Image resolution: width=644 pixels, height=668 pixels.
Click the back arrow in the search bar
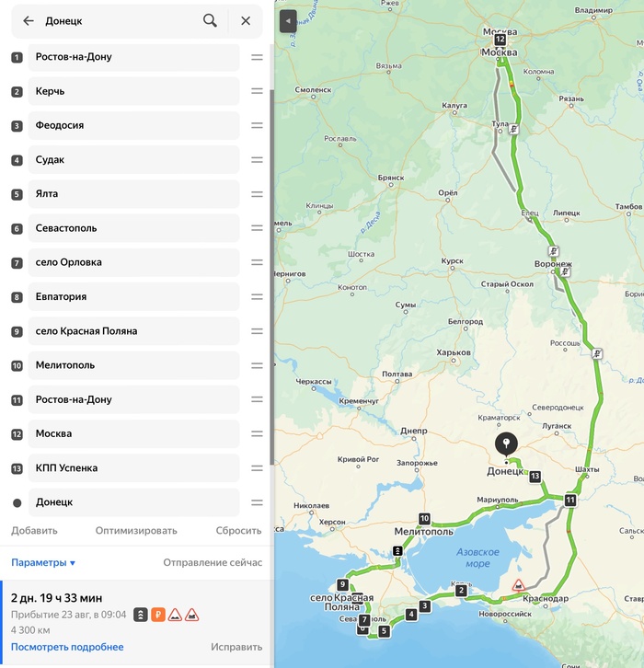29,20
